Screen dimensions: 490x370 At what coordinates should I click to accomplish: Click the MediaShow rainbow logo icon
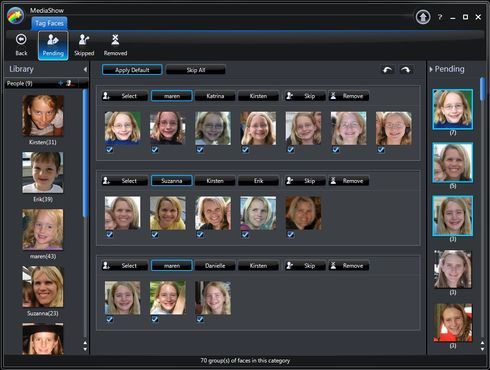(16, 16)
